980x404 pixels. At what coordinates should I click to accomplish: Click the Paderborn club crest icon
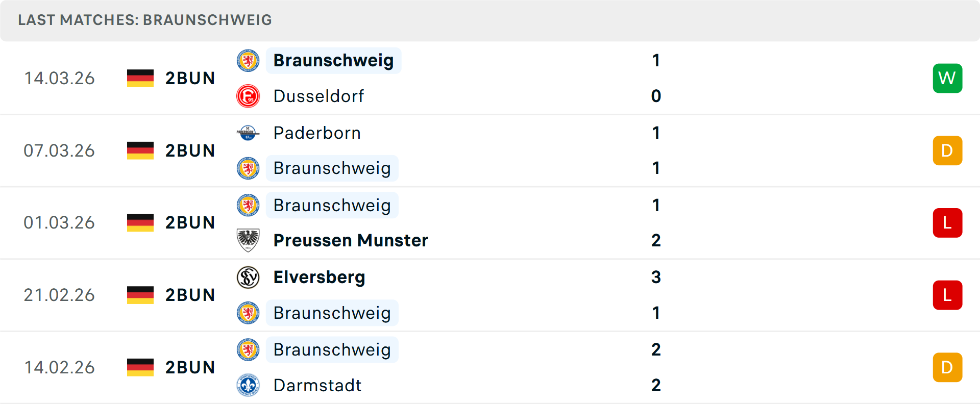pyautogui.click(x=248, y=133)
